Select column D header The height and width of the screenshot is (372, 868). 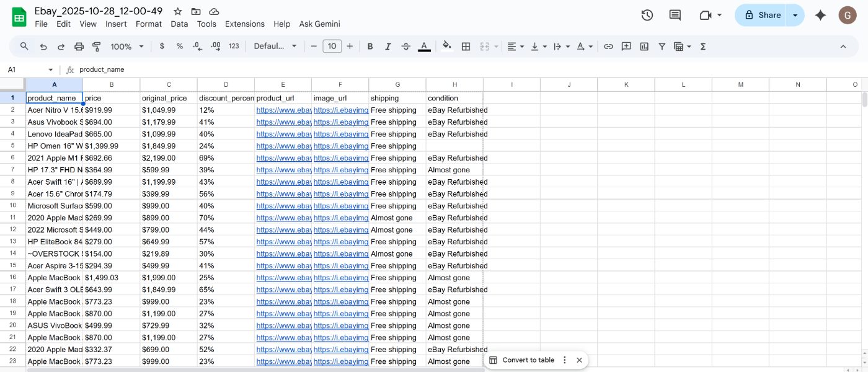point(226,84)
